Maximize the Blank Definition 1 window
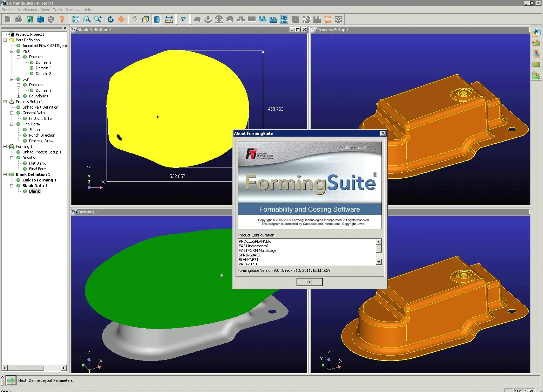This screenshot has width=543, height=392. pyautogui.click(x=298, y=30)
